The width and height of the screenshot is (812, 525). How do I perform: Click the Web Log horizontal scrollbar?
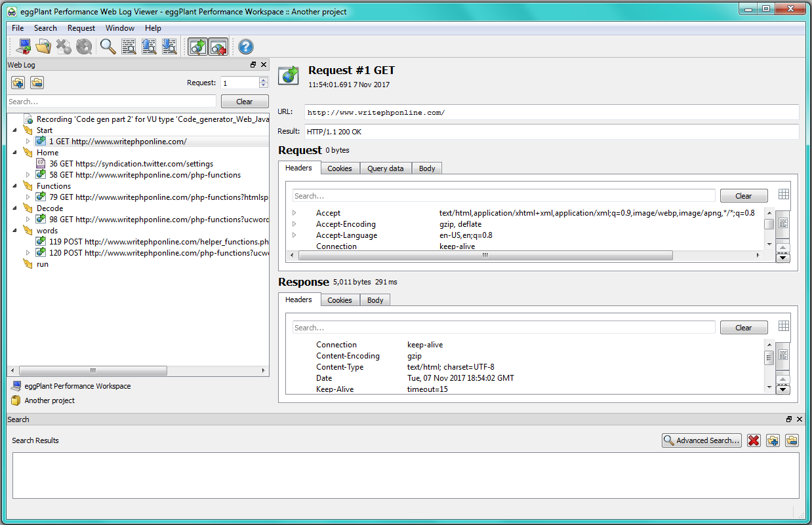[x=92, y=370]
